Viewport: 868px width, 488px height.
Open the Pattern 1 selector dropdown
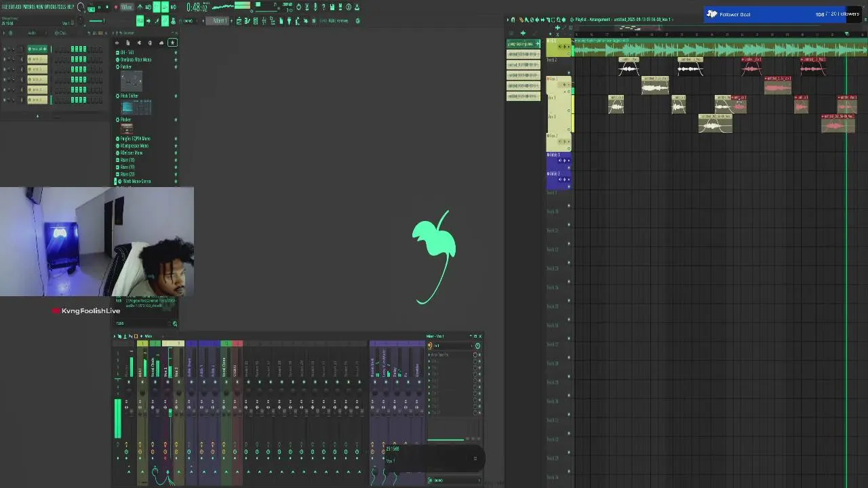218,20
